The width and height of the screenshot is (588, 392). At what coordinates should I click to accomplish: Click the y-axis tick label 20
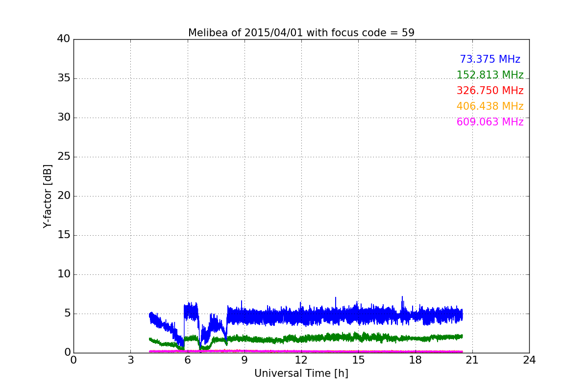pyautogui.click(x=64, y=196)
